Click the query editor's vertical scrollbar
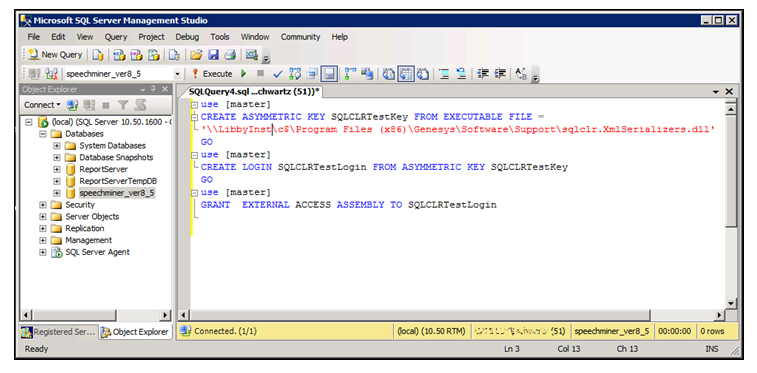 pos(731,207)
